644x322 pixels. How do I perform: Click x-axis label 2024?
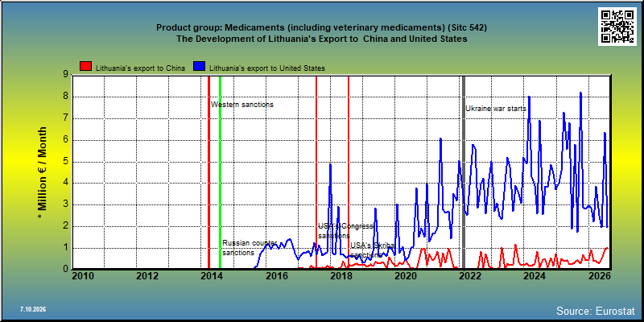[535, 275]
